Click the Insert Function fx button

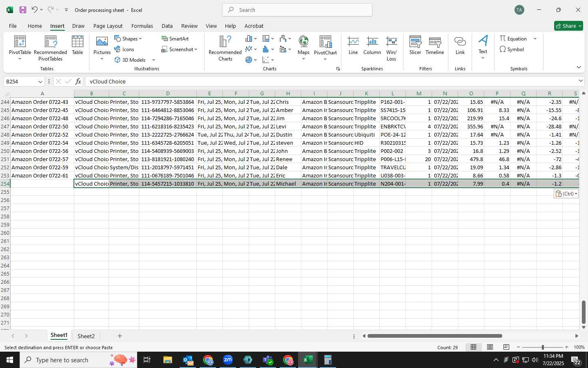[x=78, y=81]
